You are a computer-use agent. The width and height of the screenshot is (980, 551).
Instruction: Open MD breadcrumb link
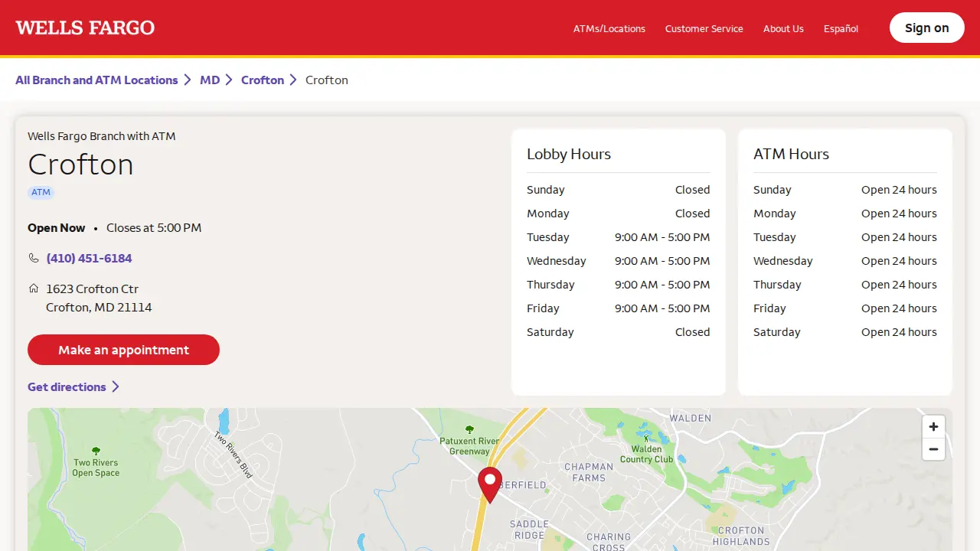210,80
